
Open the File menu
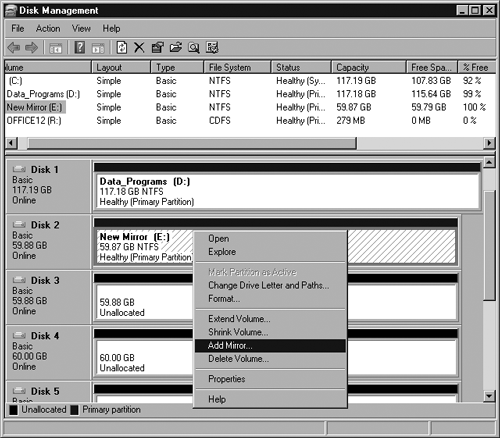pyautogui.click(x=18, y=29)
